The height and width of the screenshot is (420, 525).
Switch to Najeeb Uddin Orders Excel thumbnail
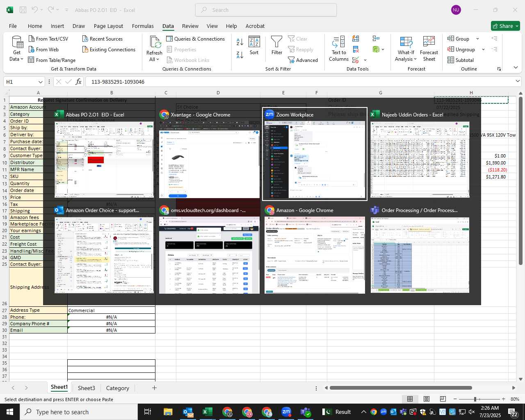(420, 154)
